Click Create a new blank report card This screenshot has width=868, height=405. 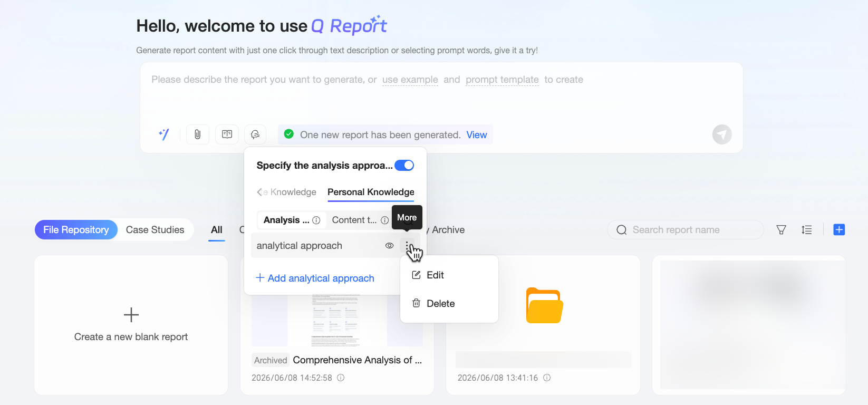point(131,325)
